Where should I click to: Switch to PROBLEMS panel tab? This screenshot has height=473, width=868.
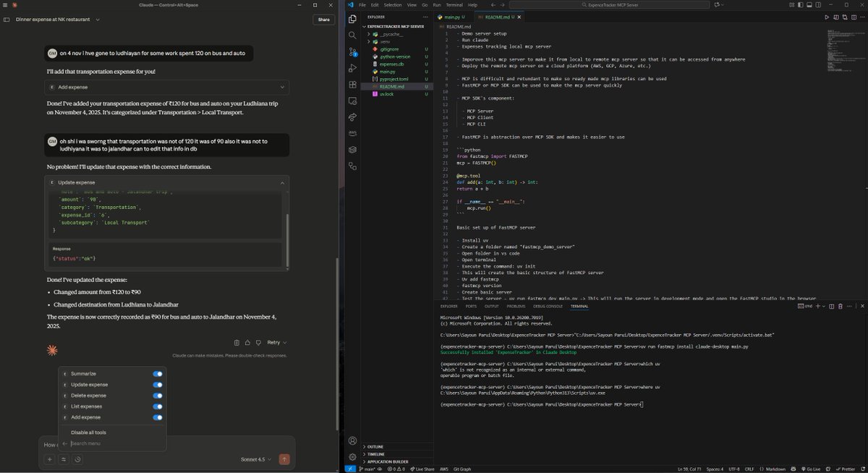tap(516, 306)
